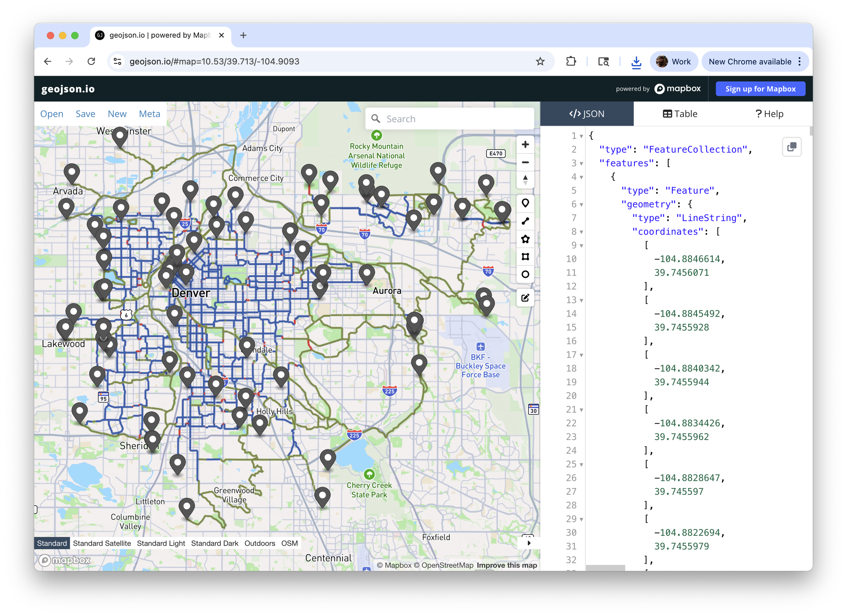Copy JSON to clipboard
Viewport: 847px width, 616px height.
coord(791,147)
